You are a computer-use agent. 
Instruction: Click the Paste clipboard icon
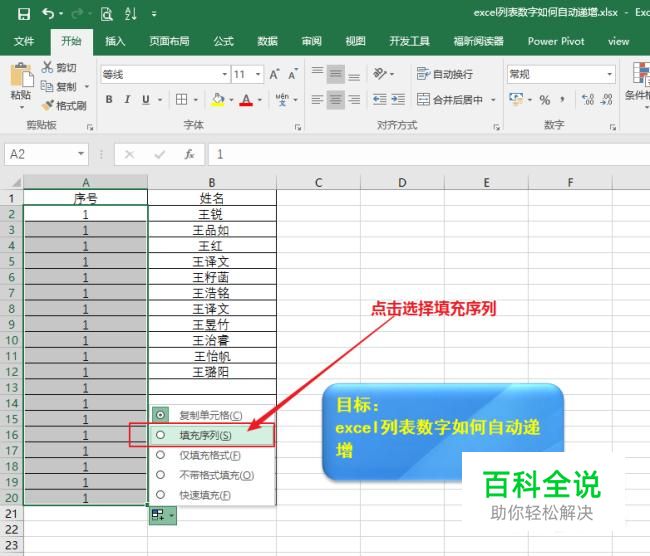21,75
